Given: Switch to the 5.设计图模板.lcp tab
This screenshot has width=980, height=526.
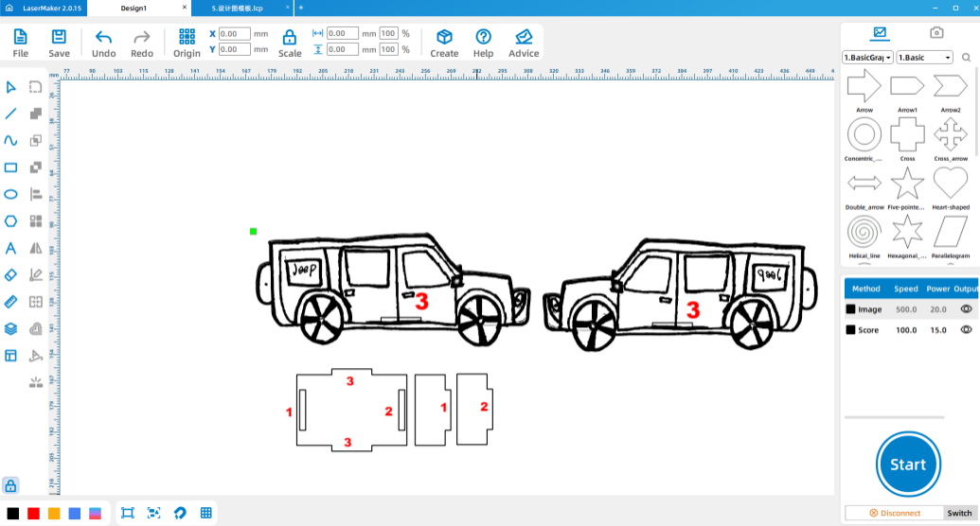Looking at the screenshot, I should [x=238, y=9].
